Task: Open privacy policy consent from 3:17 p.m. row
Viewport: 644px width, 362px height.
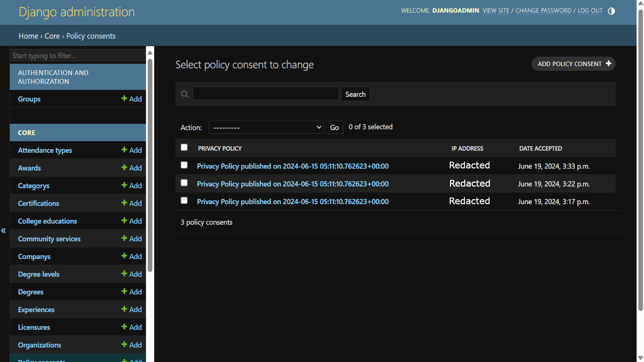Action: 293,202
